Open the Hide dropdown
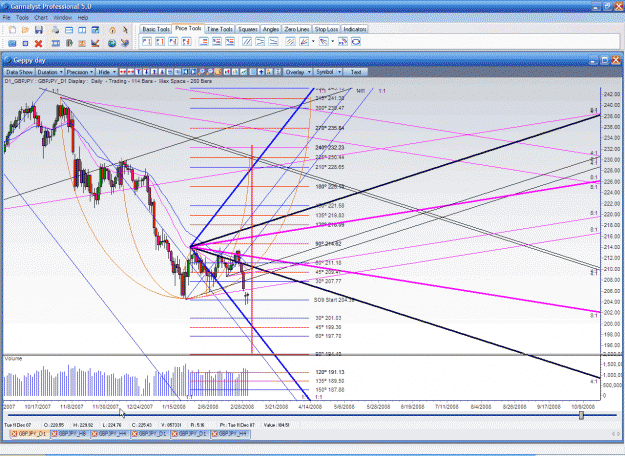The image size is (625, 456). tap(106, 72)
